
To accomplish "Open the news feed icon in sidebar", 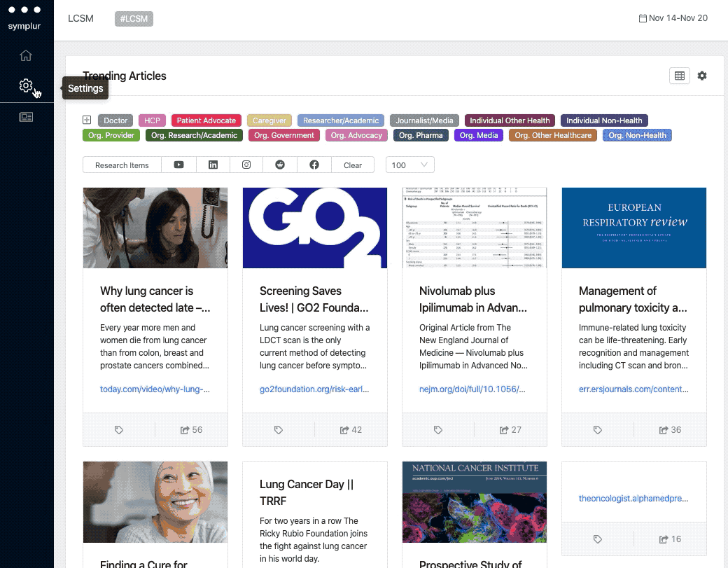I will click(x=26, y=117).
